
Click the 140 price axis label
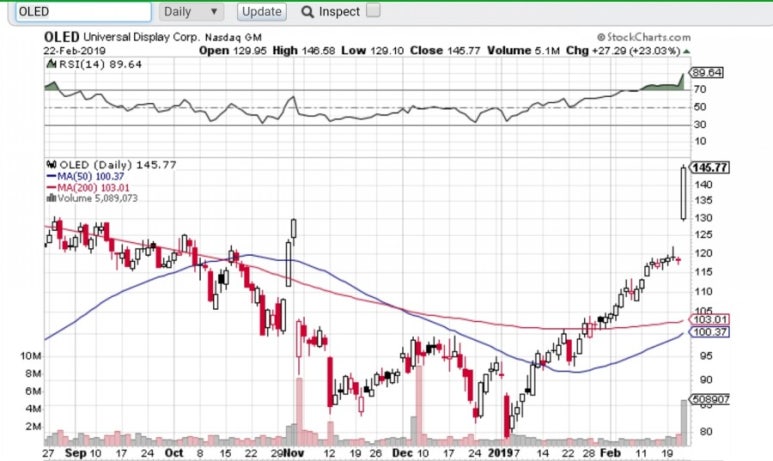point(703,184)
